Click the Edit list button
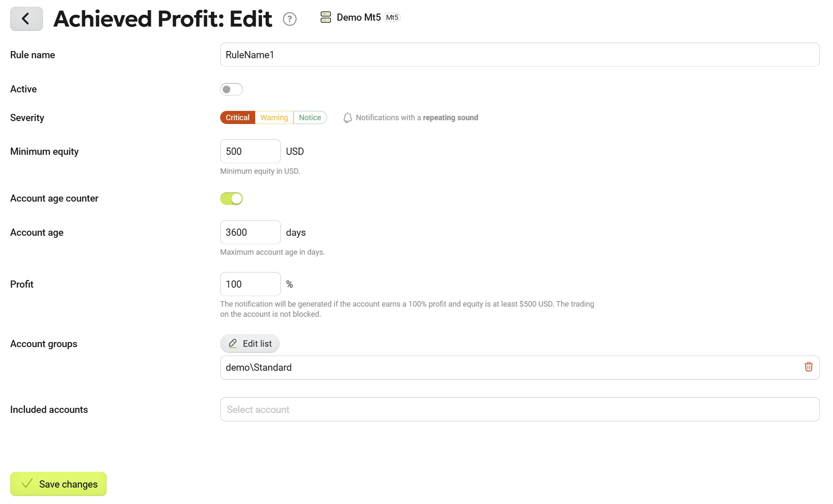Image resolution: width=833 pixels, height=504 pixels. click(250, 344)
